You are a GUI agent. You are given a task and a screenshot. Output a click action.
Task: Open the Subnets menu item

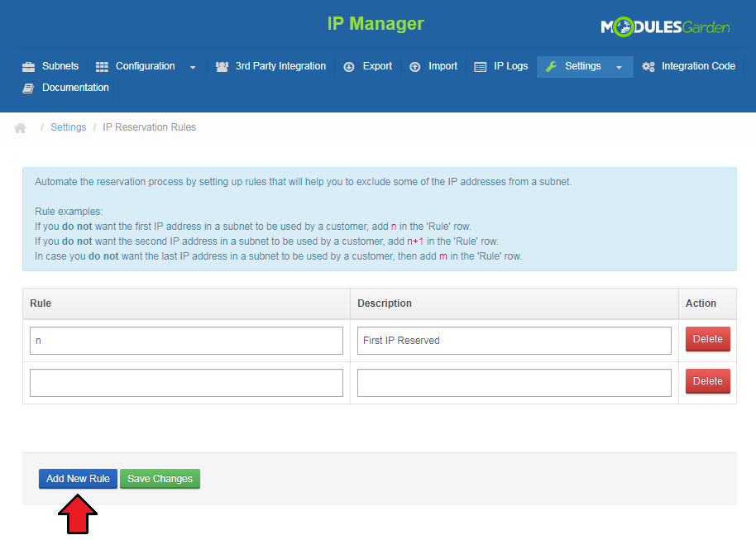click(x=60, y=66)
